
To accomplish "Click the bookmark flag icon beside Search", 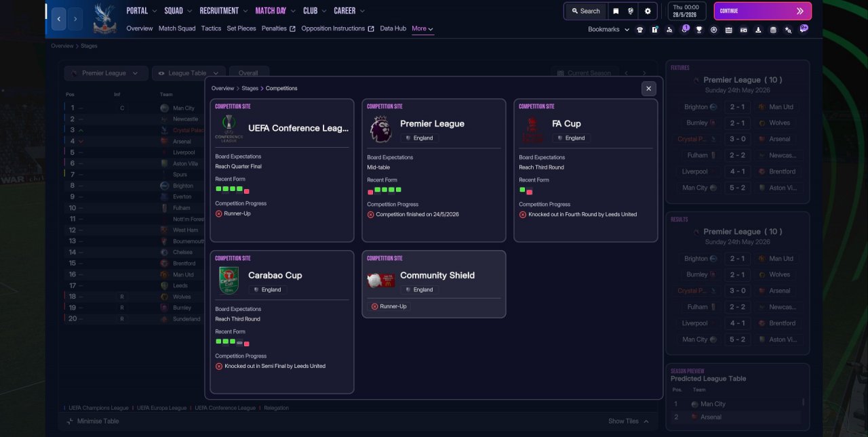I will (616, 11).
